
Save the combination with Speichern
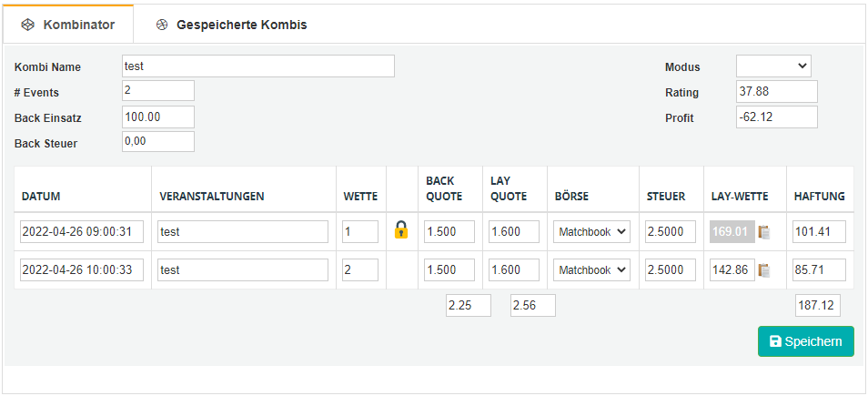(x=805, y=341)
